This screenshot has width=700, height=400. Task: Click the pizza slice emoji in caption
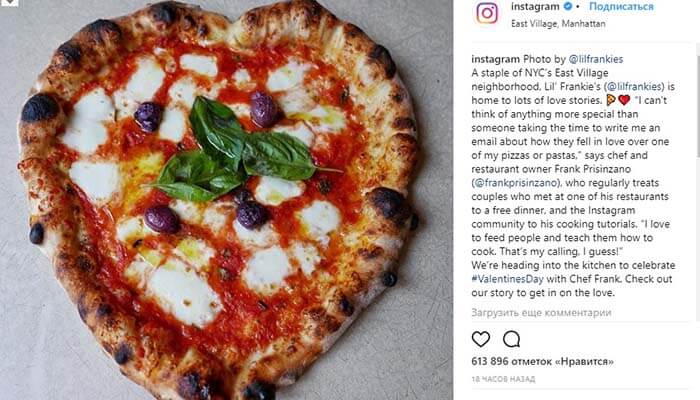(611, 100)
